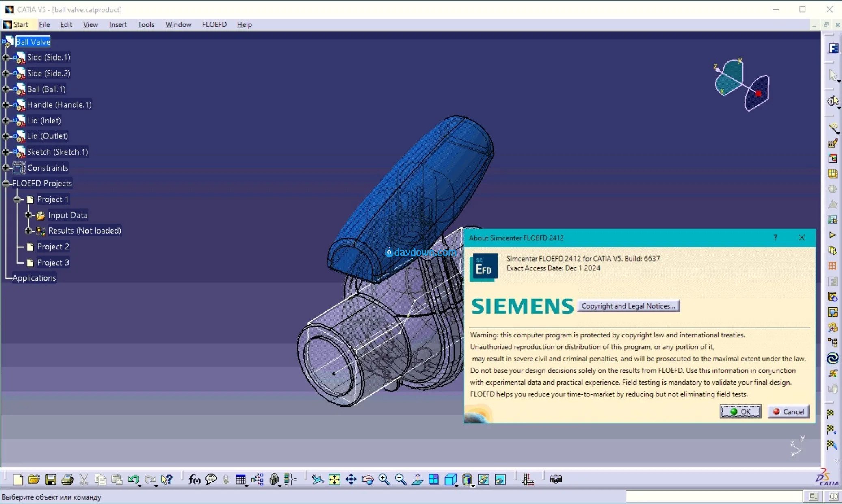Open the Formula f(x) tool

[194, 480]
